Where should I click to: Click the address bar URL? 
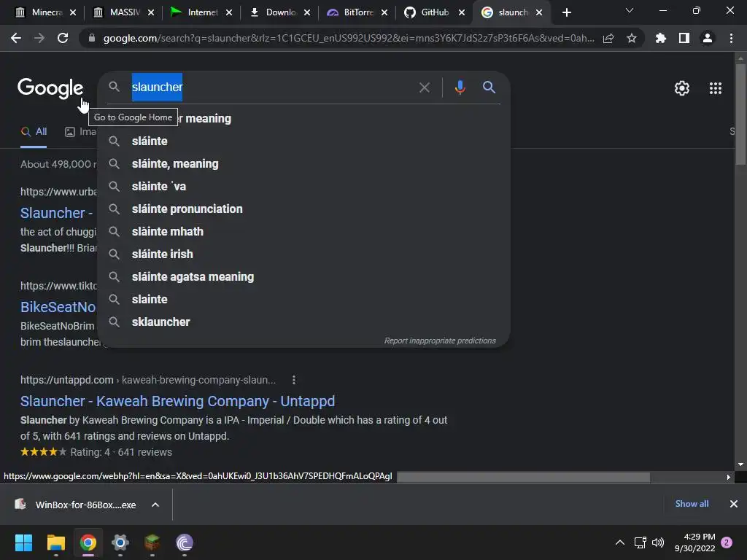(x=348, y=38)
